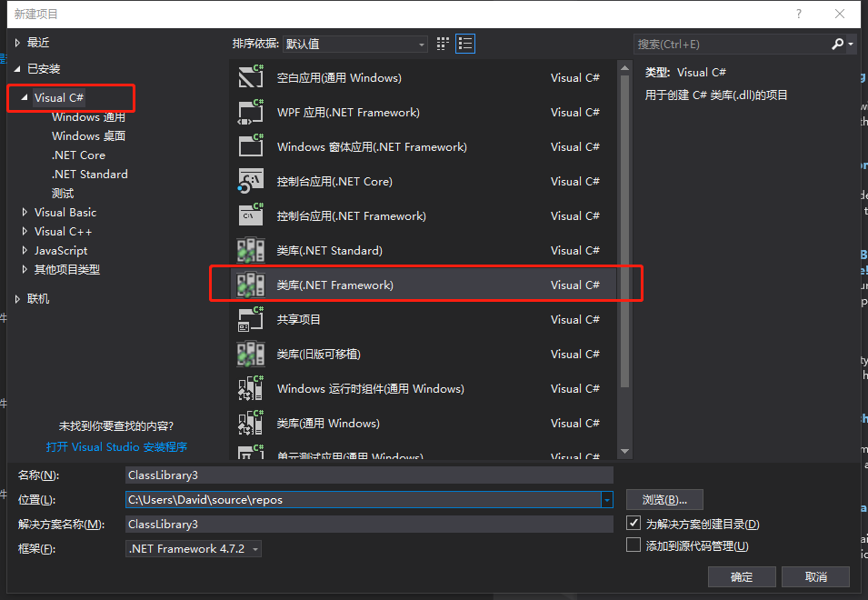
Task: Click the Windows 运行时组件 template icon
Action: pos(251,388)
